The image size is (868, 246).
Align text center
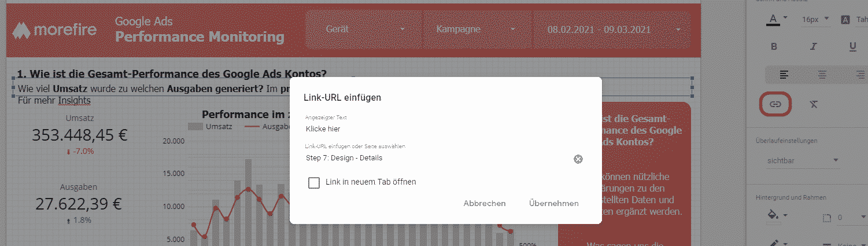coord(822,74)
